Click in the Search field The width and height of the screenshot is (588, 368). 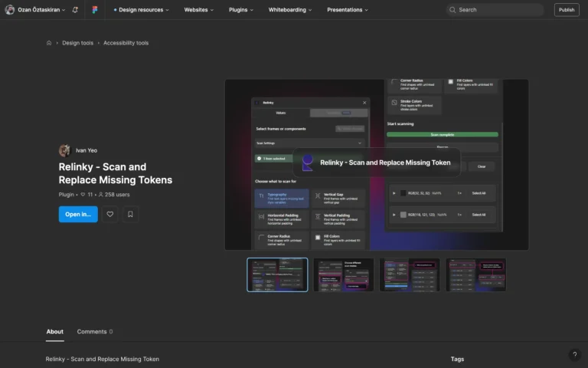click(495, 10)
